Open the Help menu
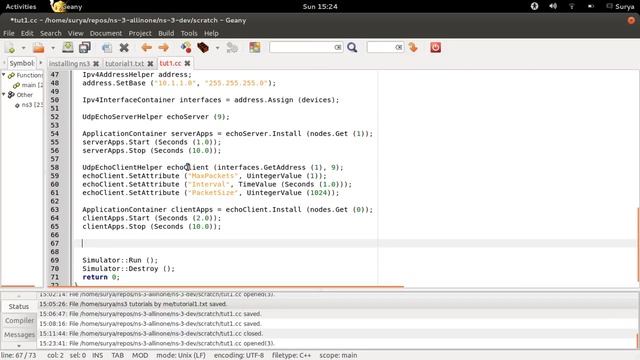Viewport: 640px width, 360px height. coord(211,33)
